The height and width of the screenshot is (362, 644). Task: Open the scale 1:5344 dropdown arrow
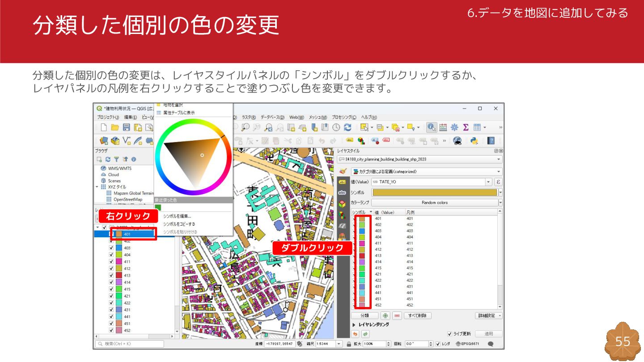(339, 344)
